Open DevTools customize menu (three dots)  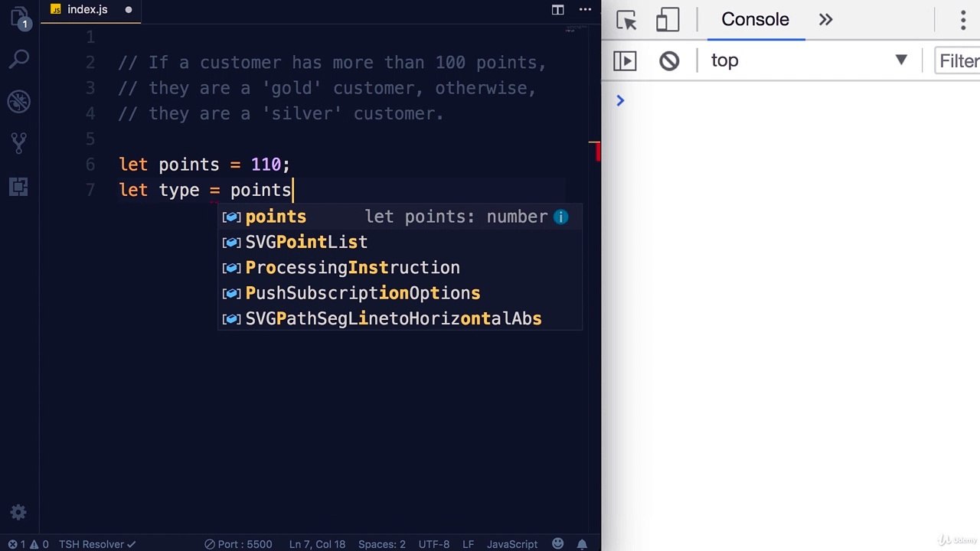(x=963, y=20)
